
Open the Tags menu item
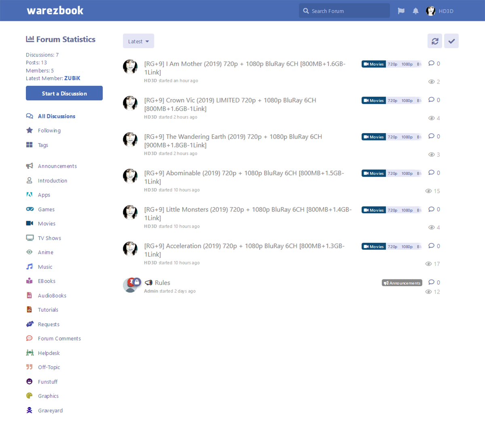pos(43,145)
